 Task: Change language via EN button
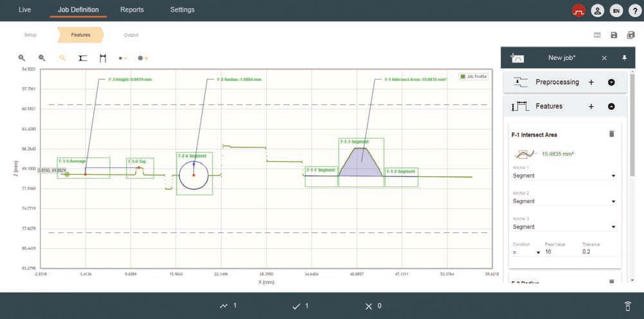point(616,11)
